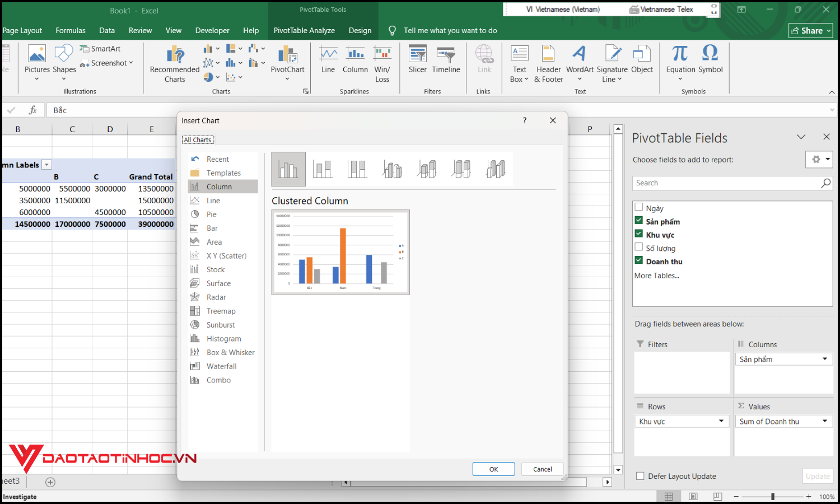Open the Khu vực dropdown in Rows

click(x=722, y=421)
